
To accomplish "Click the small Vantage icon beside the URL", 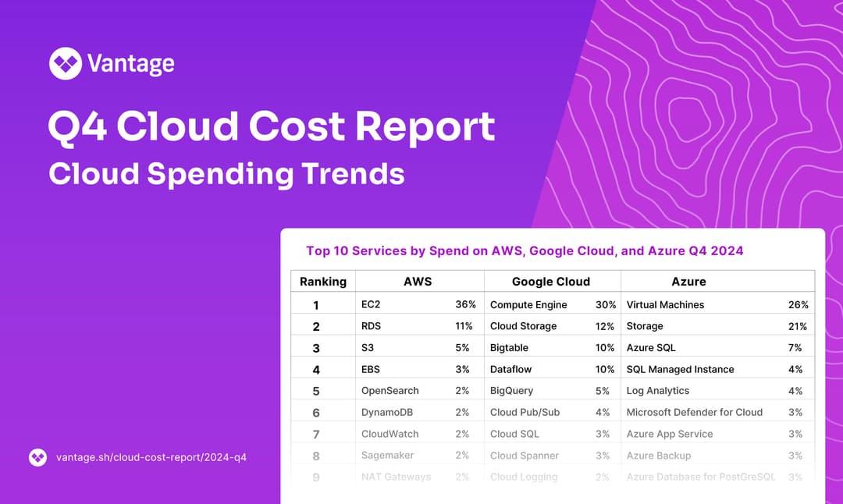I will tap(37, 458).
